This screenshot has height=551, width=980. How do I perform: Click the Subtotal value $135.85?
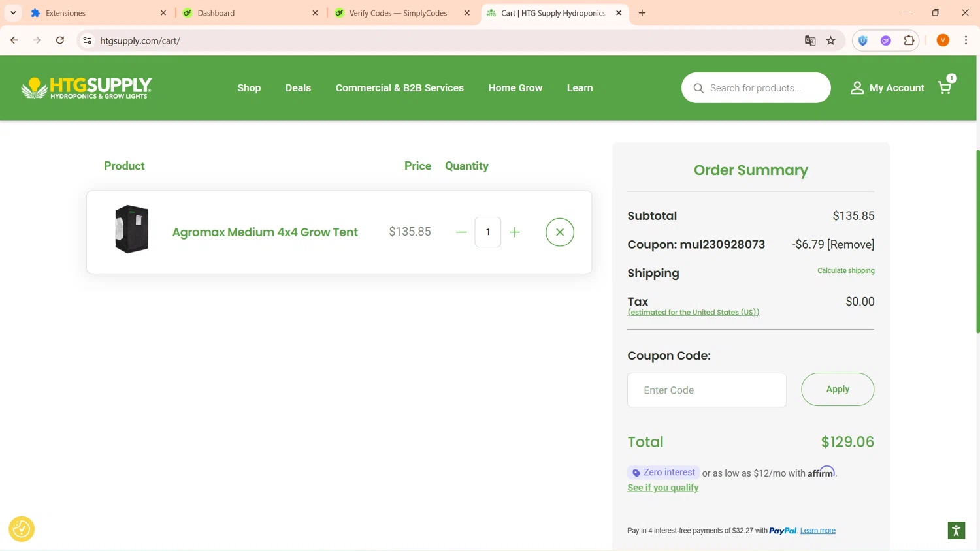(853, 215)
